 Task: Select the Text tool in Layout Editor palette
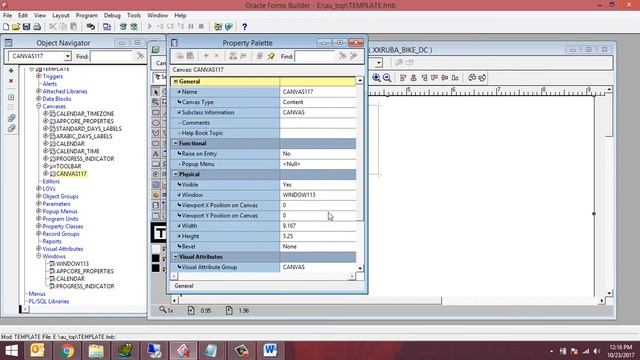156,154
